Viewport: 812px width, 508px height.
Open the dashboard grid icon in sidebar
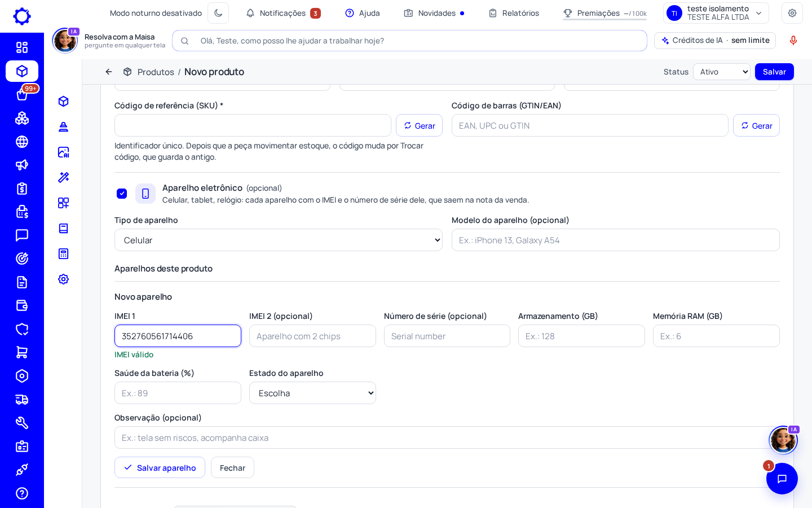click(x=22, y=47)
